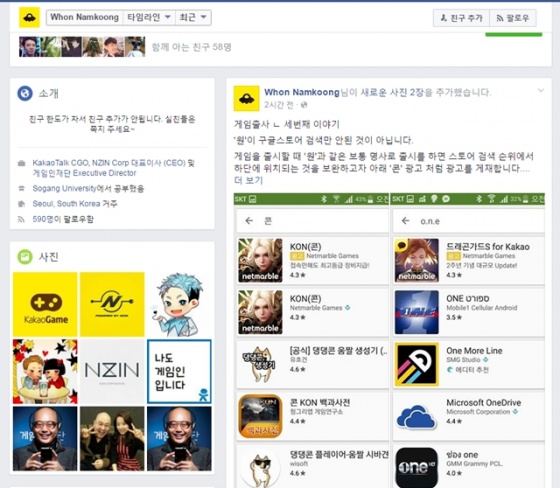The width and height of the screenshot is (560, 488).
Task: Click the o.n.e search text field
Action: 469,221
